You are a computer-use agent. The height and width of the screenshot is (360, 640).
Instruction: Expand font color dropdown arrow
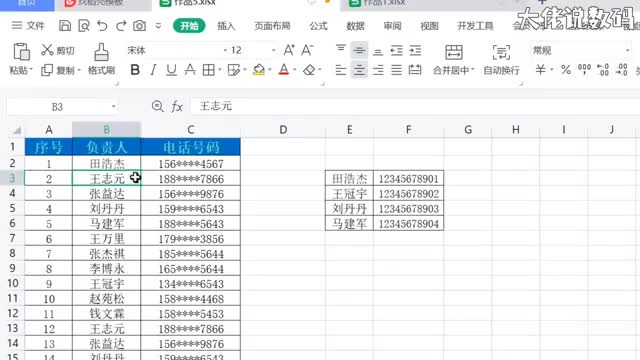point(294,70)
